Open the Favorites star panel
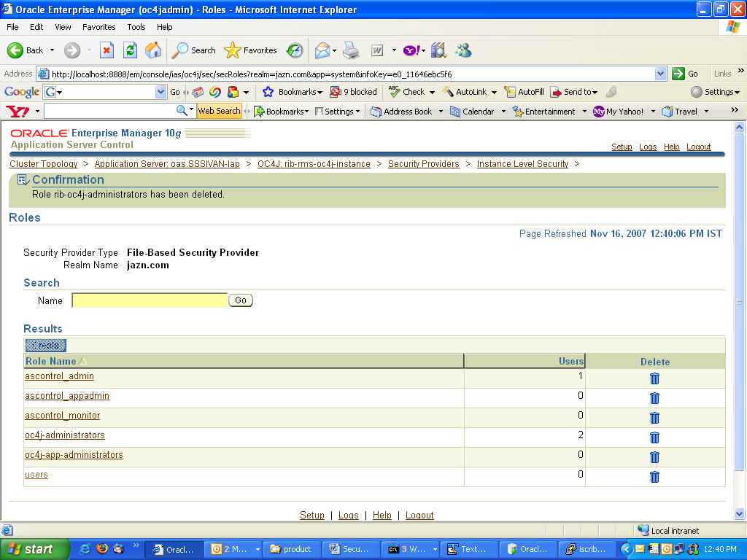 [233, 50]
